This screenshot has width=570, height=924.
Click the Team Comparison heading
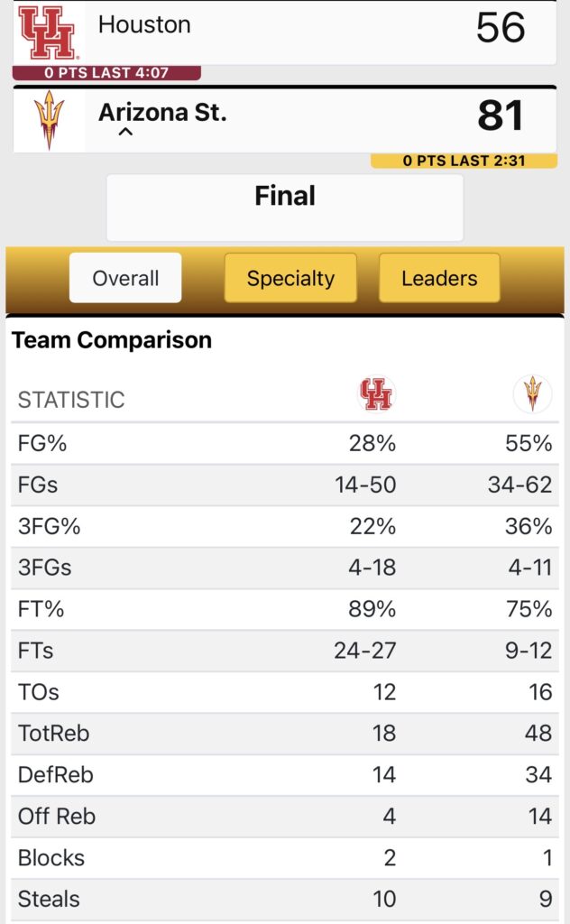pyautogui.click(x=112, y=340)
